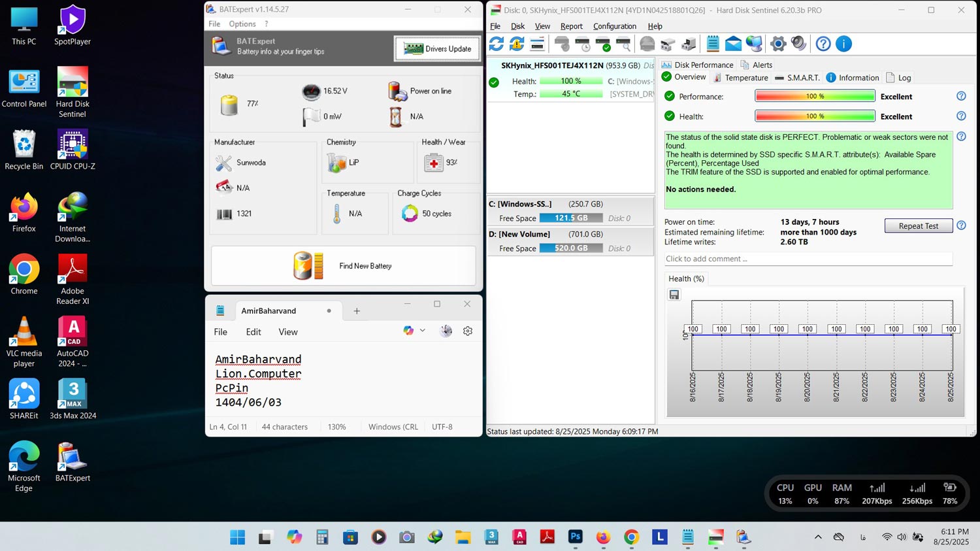Screen dimensions: 980x551
Task: Open the VLC media player desktop icon
Action: point(24,342)
